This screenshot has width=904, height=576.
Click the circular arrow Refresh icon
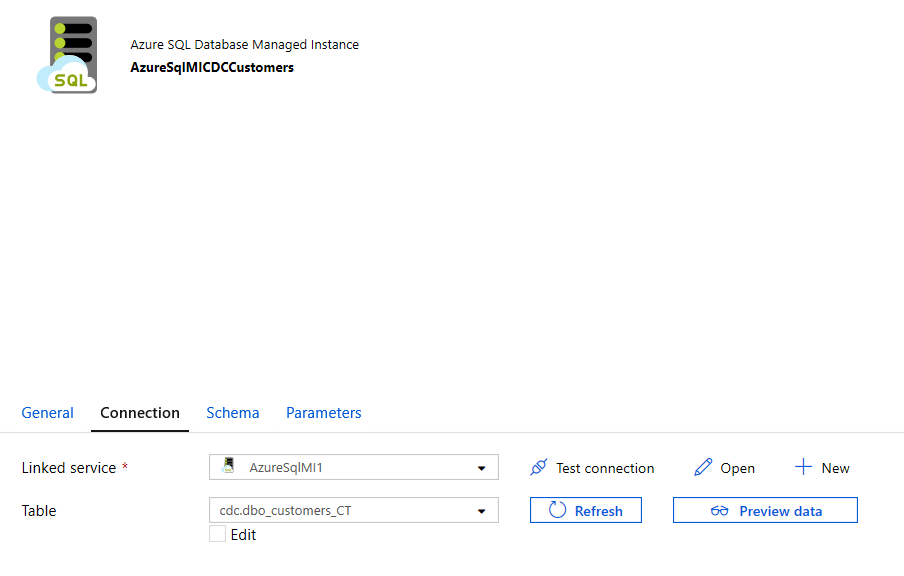(x=559, y=510)
